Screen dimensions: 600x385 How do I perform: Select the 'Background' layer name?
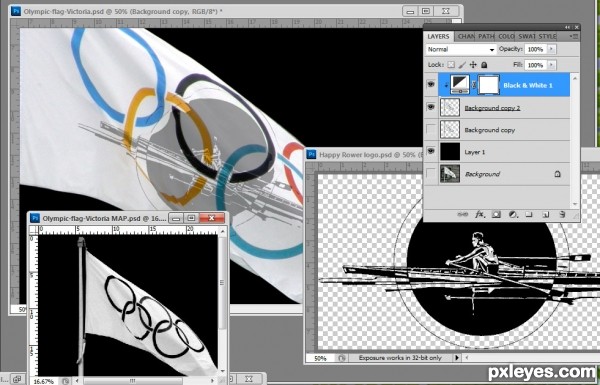482,174
